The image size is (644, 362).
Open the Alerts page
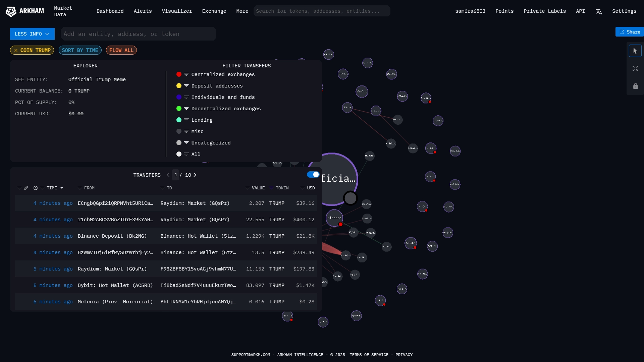[143, 11]
